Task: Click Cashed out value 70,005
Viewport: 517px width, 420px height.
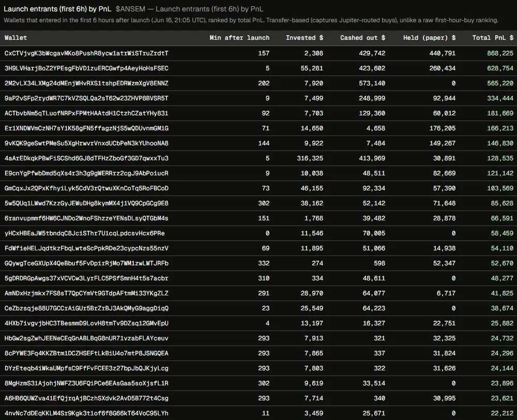Action: click(x=374, y=233)
